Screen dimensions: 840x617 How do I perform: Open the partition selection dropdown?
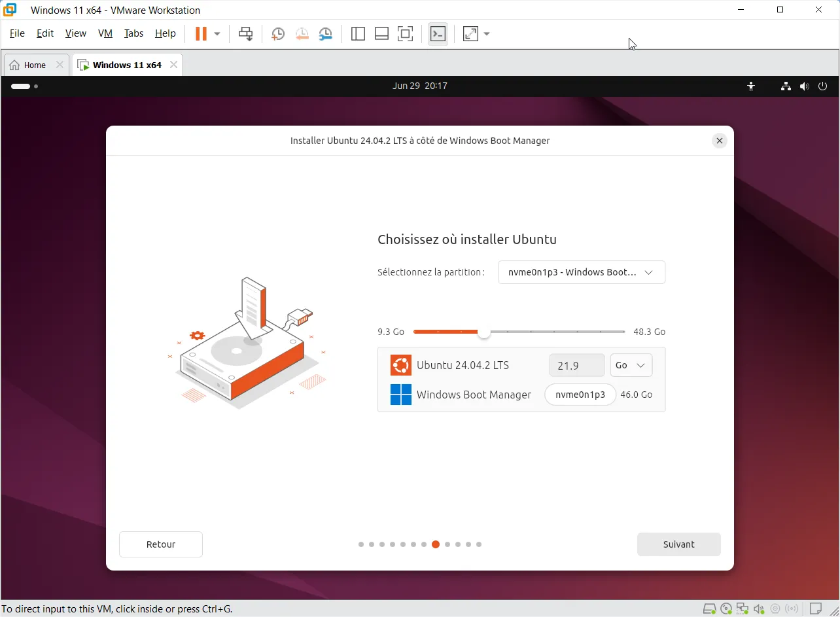tap(582, 272)
